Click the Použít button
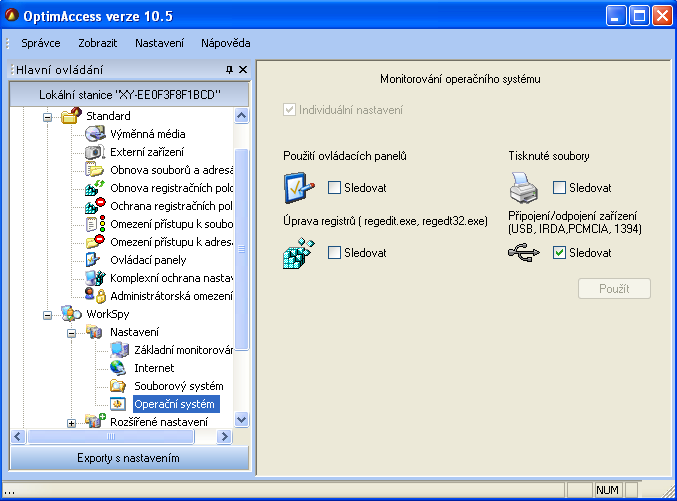The width and height of the screenshot is (677, 501). 614,289
